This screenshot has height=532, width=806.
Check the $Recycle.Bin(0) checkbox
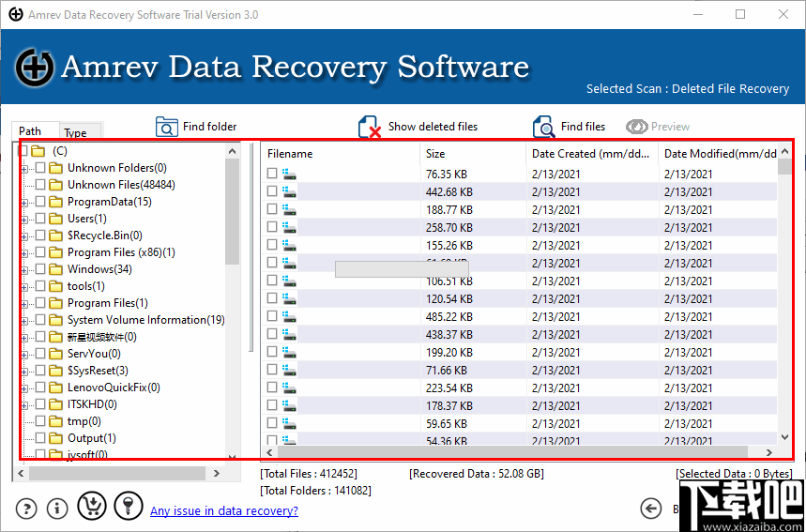[x=40, y=236]
